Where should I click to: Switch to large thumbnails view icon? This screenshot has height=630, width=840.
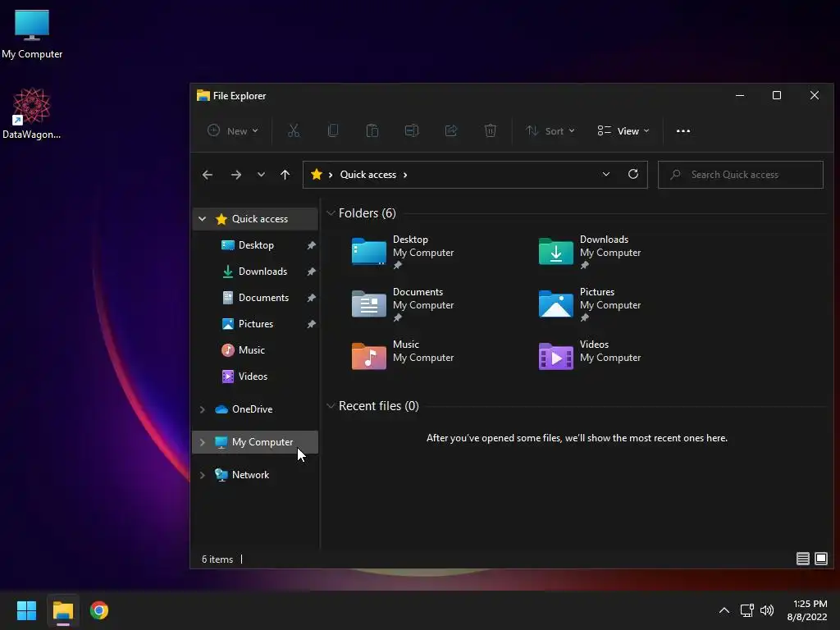[820, 559]
